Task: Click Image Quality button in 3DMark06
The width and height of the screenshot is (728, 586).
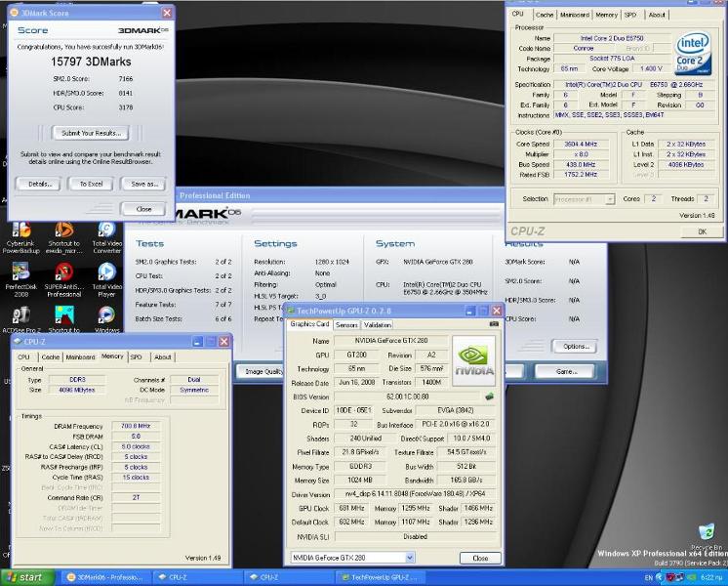Action: pyautogui.click(x=261, y=371)
